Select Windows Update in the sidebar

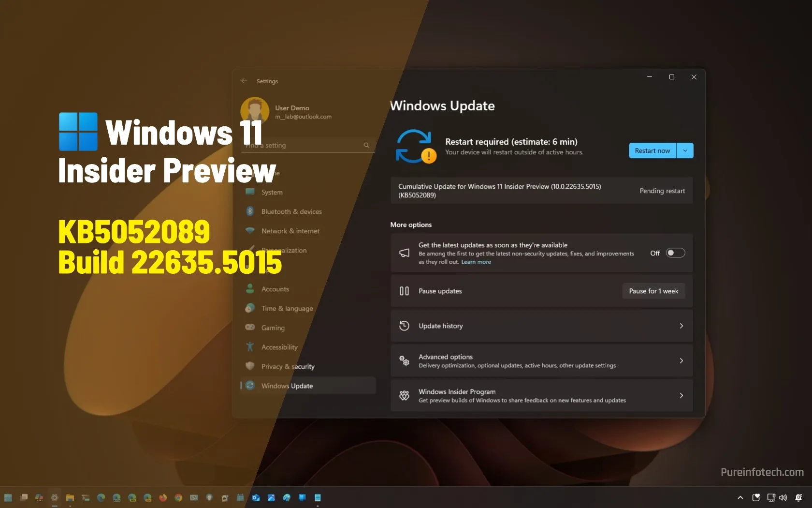(286, 386)
